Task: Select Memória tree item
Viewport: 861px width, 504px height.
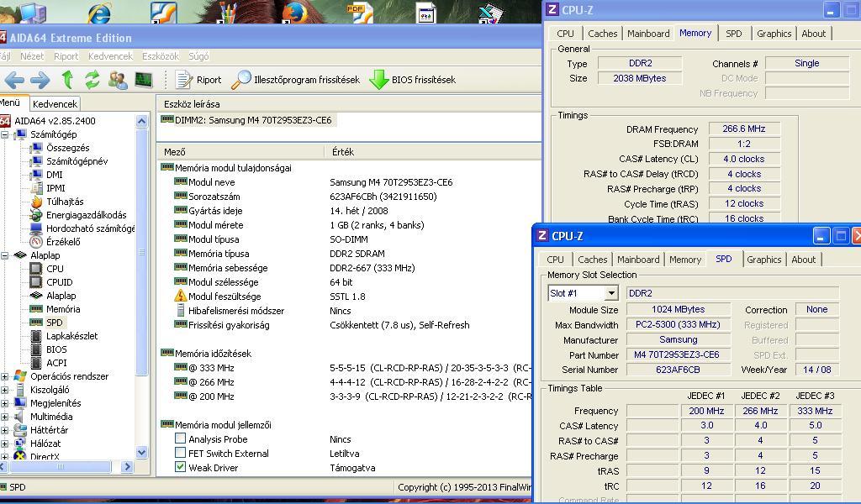Action: click(63, 309)
